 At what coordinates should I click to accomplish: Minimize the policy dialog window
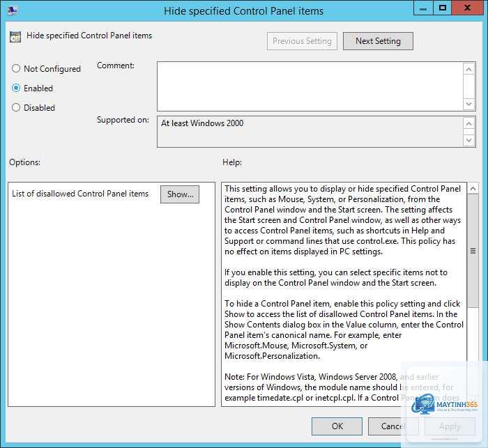423,8
